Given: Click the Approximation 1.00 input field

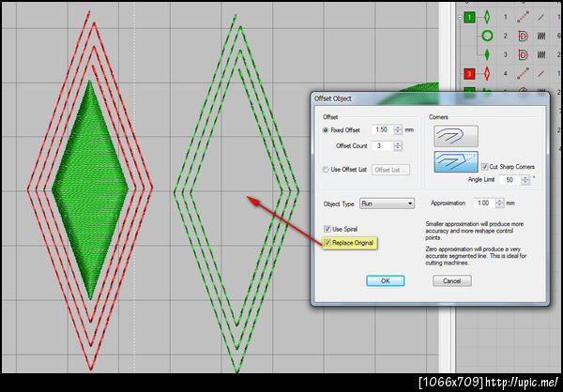Looking at the screenshot, I should pos(484,204).
